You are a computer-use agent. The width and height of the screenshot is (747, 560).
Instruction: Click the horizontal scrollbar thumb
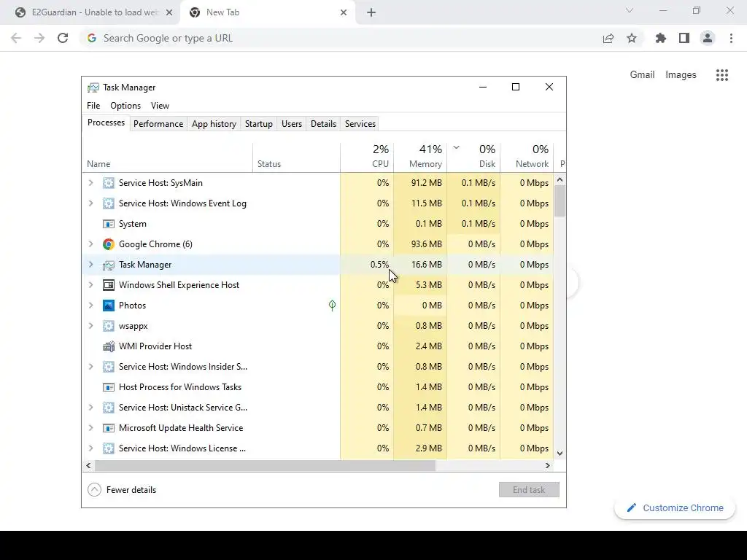click(265, 466)
